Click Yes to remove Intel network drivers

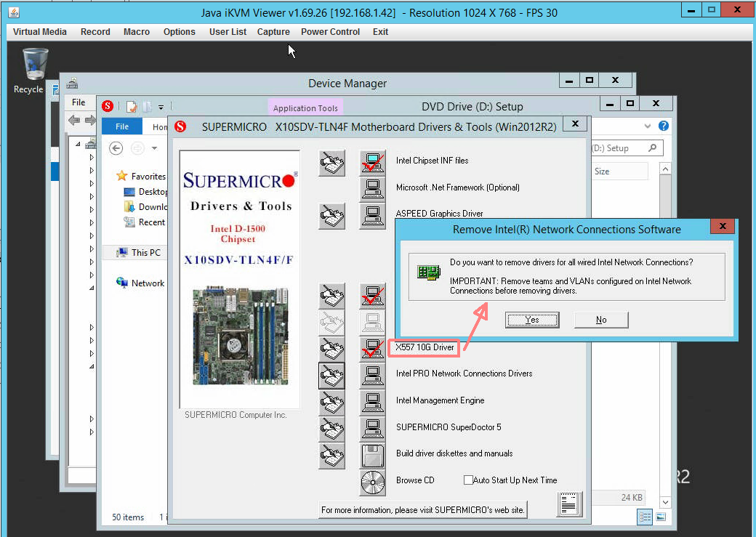[x=532, y=320]
